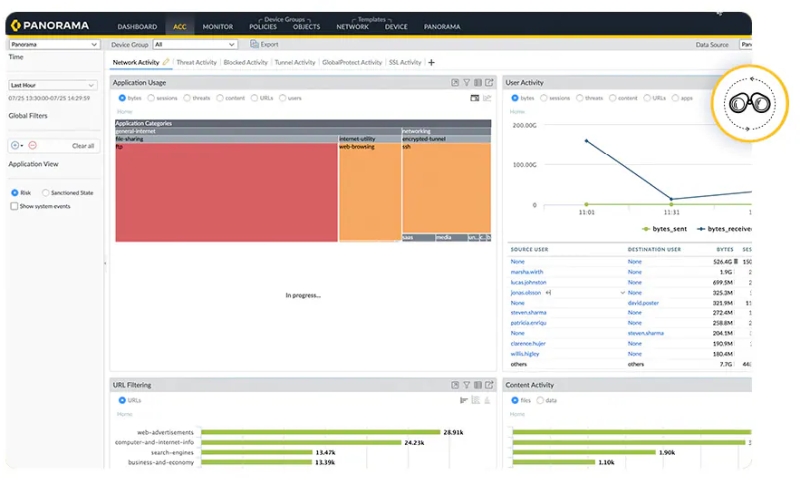Image resolution: width=800 pixels, height=495 pixels.
Task: Jump to logs from URL Filtering widget
Action: pos(478,385)
